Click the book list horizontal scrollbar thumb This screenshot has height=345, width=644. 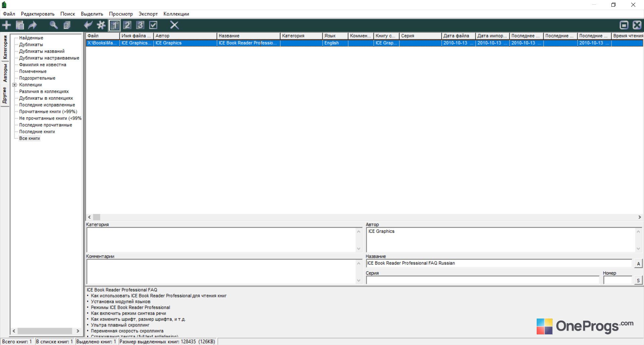[x=97, y=217]
